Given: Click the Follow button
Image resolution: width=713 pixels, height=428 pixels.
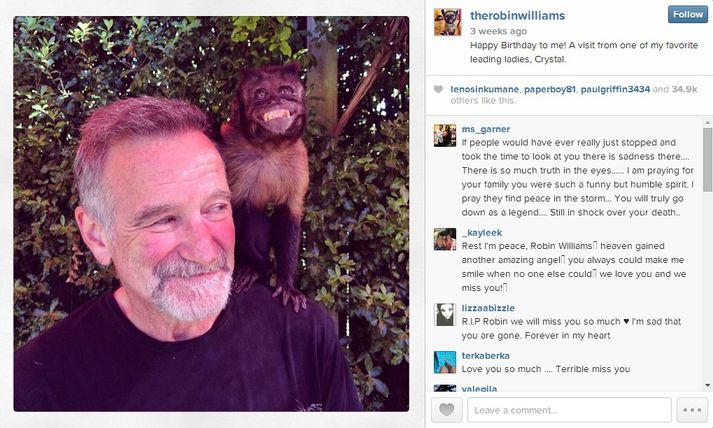Looking at the screenshot, I should 687,14.
